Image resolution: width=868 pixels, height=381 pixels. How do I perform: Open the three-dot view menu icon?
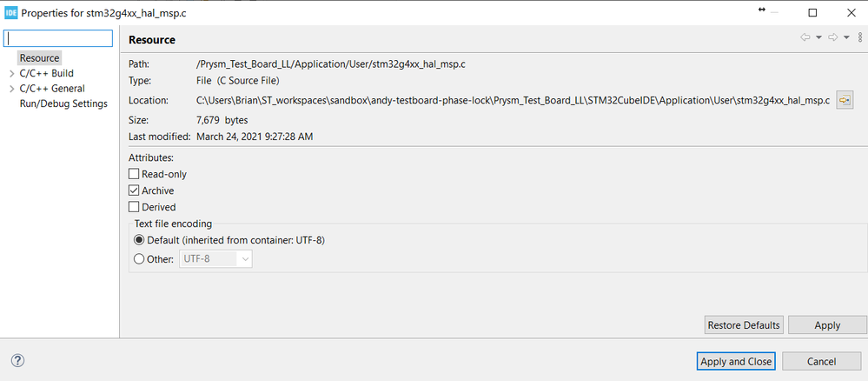pyautogui.click(x=859, y=37)
